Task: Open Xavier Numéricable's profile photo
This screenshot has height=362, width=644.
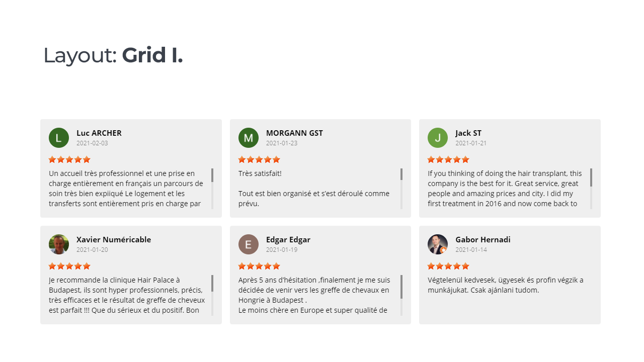Action: coord(59,244)
